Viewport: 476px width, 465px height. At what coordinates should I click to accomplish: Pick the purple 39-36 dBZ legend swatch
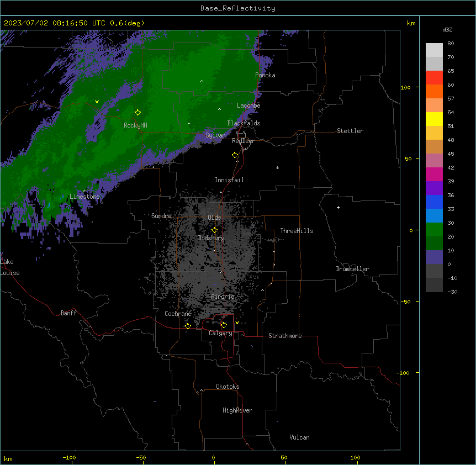434,188
